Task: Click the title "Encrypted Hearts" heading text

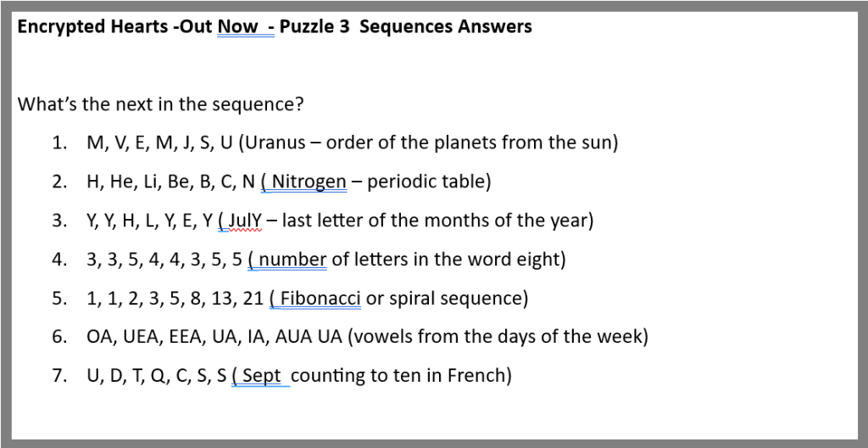Action: coord(85,26)
